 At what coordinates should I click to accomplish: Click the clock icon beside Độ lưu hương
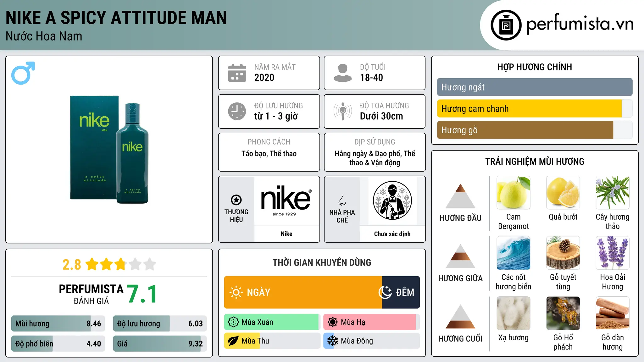tap(237, 111)
